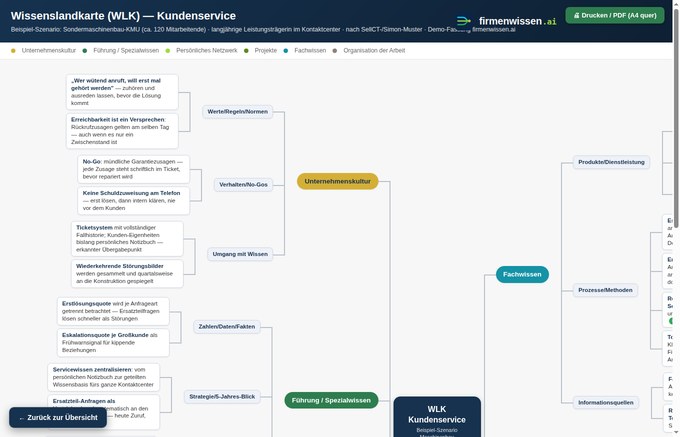Select the Werte/Regeln/Normen sub-node
The image size is (680, 437).
(238, 111)
